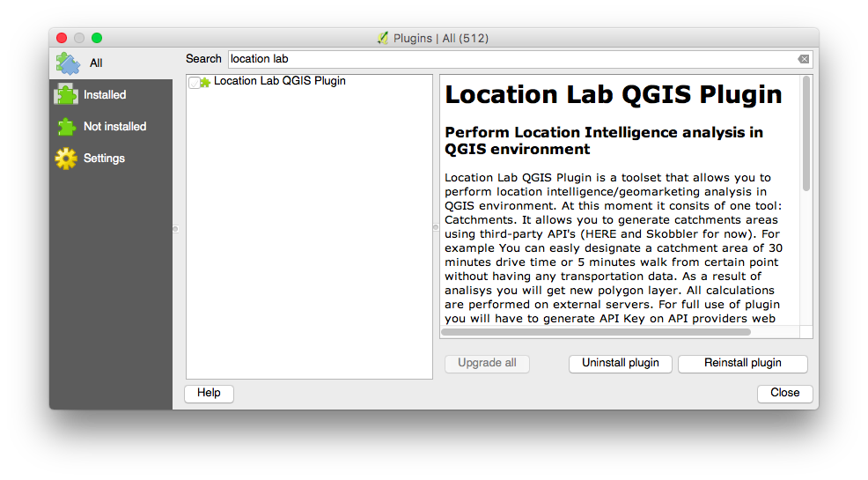The width and height of the screenshot is (868, 480).
Task: Click the Upgrade all button
Action: pos(487,363)
